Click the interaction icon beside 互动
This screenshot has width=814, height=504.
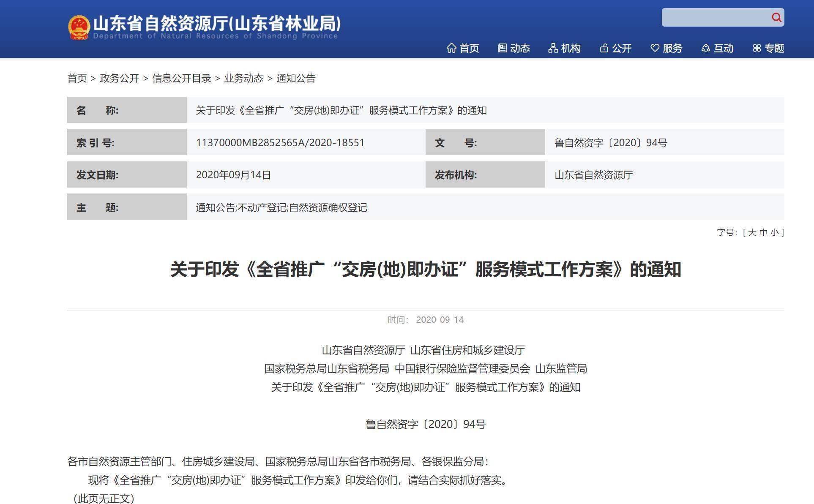[x=706, y=48]
